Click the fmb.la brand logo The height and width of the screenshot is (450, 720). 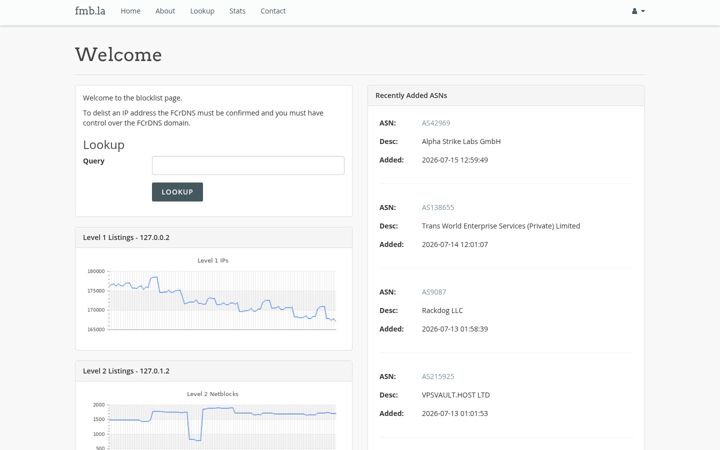coord(90,11)
